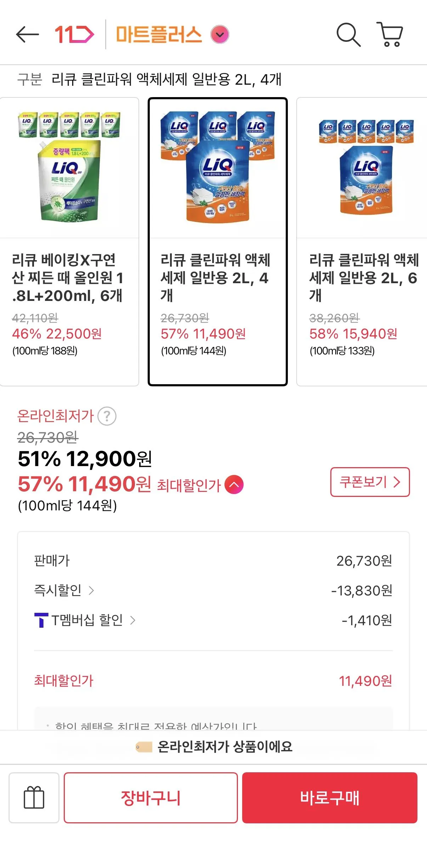Tap the price tag icon in banner

(x=144, y=747)
